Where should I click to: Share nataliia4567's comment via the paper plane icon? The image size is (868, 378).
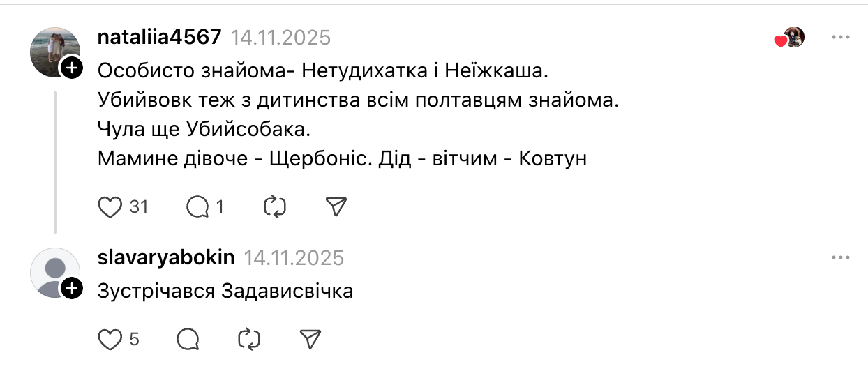[x=336, y=207]
